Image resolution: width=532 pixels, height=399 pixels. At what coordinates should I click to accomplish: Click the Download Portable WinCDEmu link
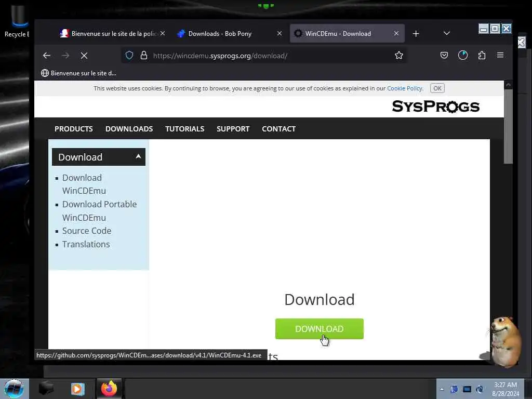(99, 211)
